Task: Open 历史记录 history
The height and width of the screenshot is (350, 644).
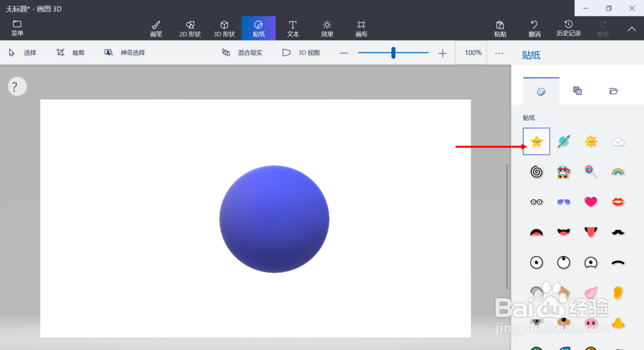Action: [x=569, y=28]
